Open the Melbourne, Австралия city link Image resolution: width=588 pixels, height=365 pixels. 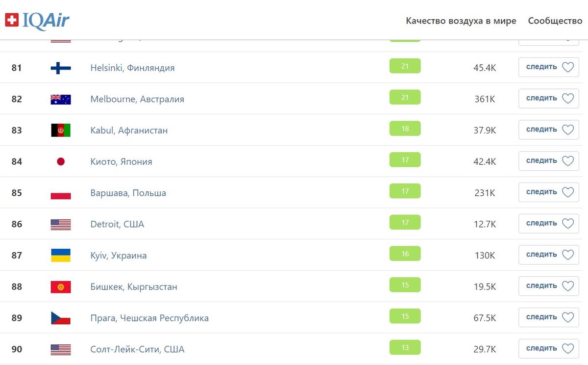tap(137, 99)
